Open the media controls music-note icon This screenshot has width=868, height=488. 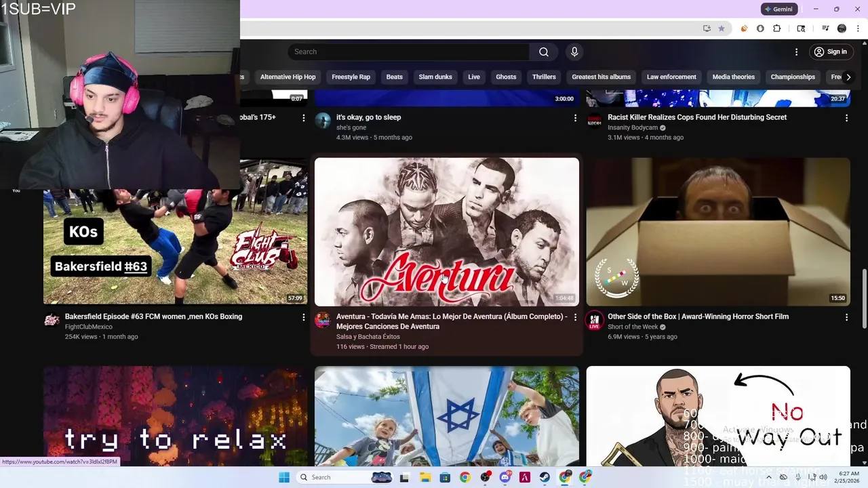pyautogui.click(x=825, y=28)
